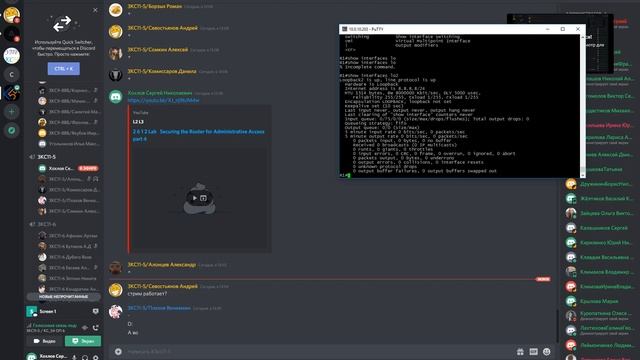
Task: Open the white handwritten-logo server icon
Action: [11, 55]
